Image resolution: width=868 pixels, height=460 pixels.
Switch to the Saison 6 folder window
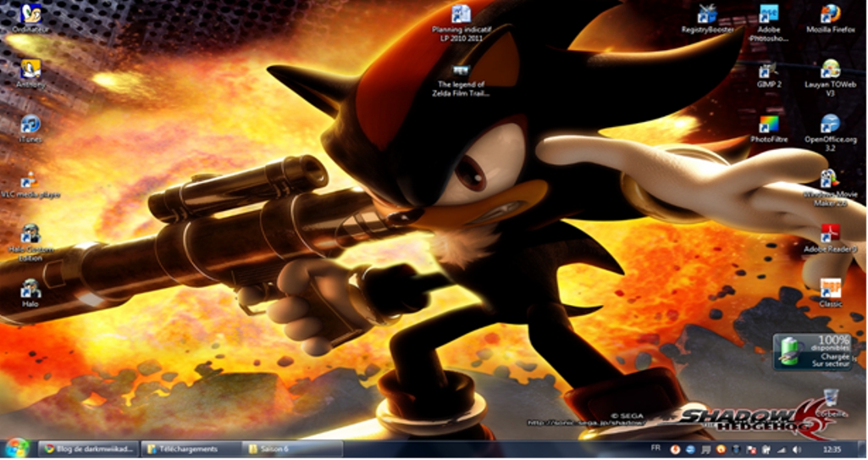click(x=293, y=449)
